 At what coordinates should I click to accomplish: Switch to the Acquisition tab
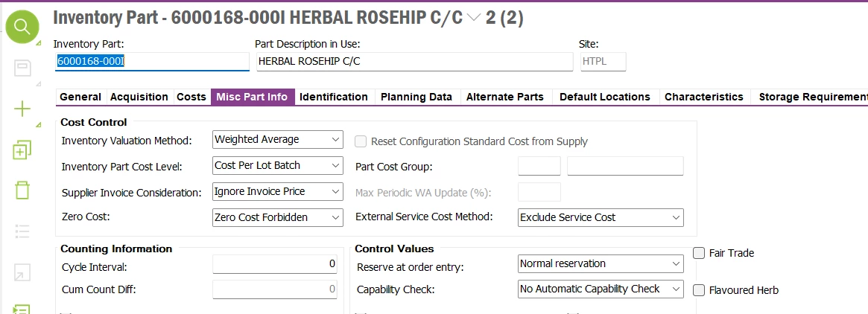click(x=139, y=97)
